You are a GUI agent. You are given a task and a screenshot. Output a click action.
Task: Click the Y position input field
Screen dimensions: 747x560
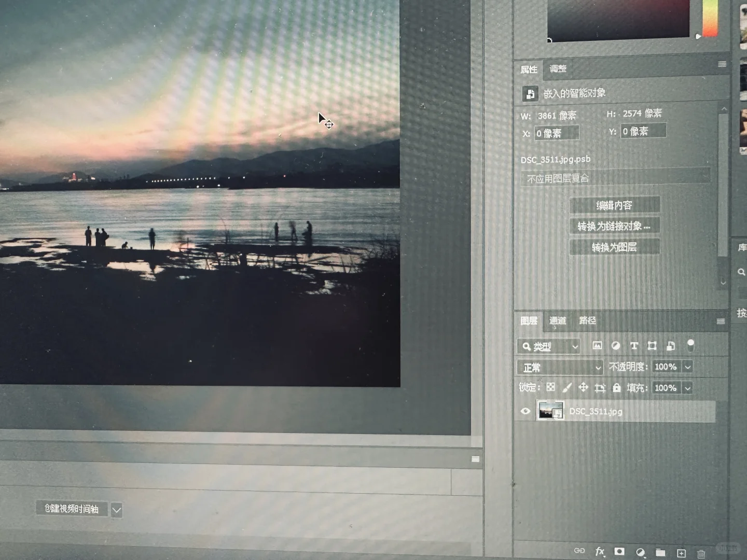(643, 131)
